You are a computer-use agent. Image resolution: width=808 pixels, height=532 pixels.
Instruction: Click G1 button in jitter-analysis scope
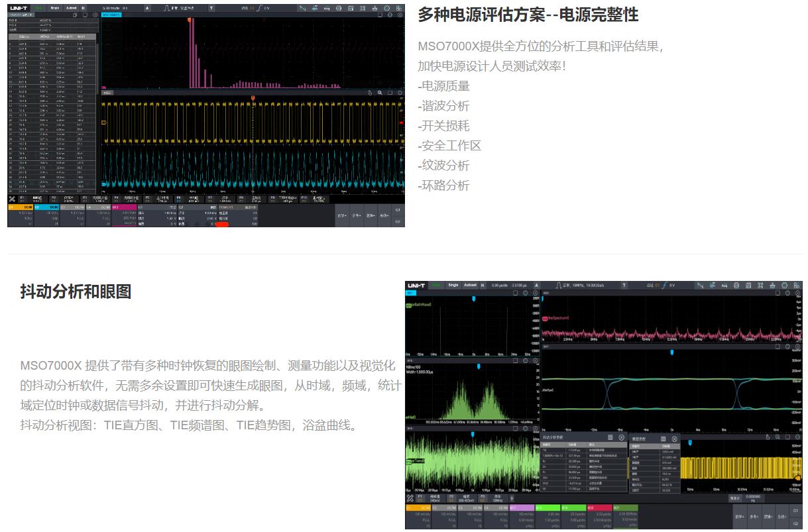[x=795, y=510]
